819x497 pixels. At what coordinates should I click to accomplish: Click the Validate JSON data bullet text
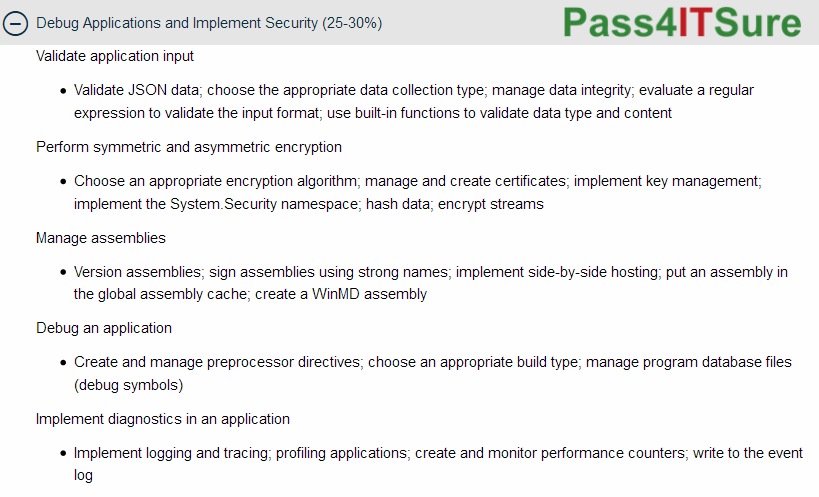(x=136, y=90)
